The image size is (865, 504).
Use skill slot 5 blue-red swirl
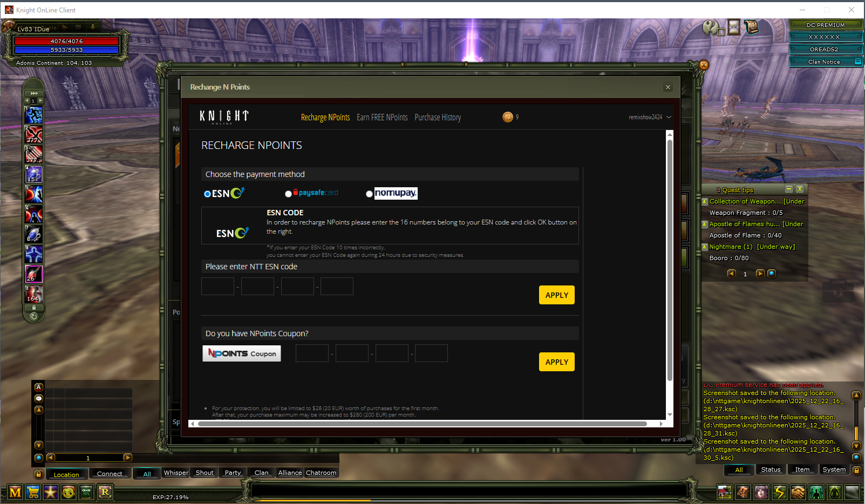click(x=33, y=194)
